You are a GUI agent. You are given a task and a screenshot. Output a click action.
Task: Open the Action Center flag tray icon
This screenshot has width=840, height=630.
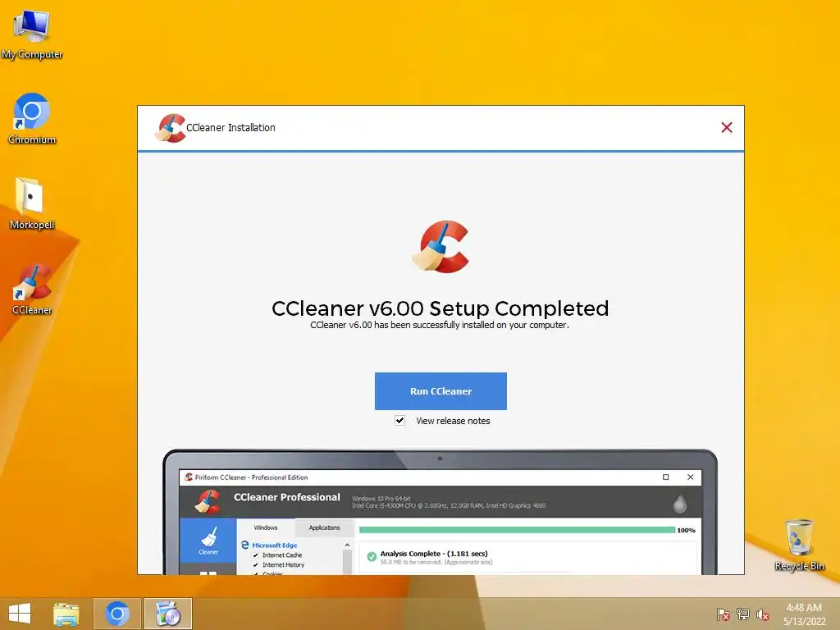[724, 614]
